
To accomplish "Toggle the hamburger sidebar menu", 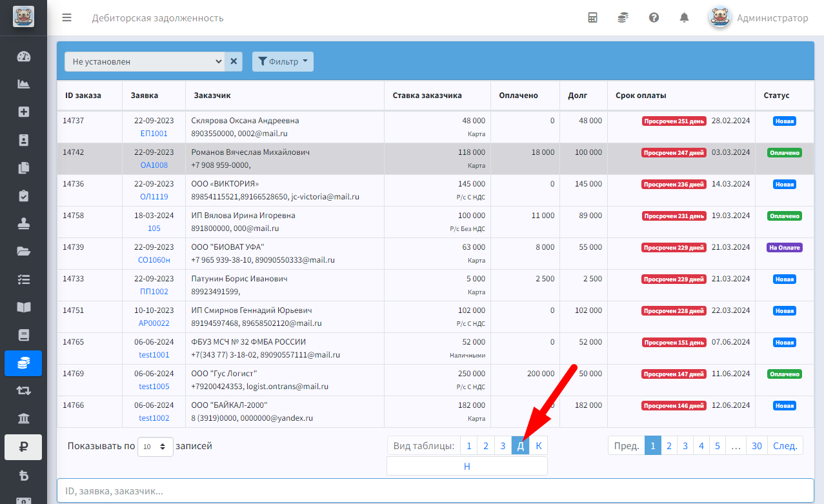I will tap(66, 18).
